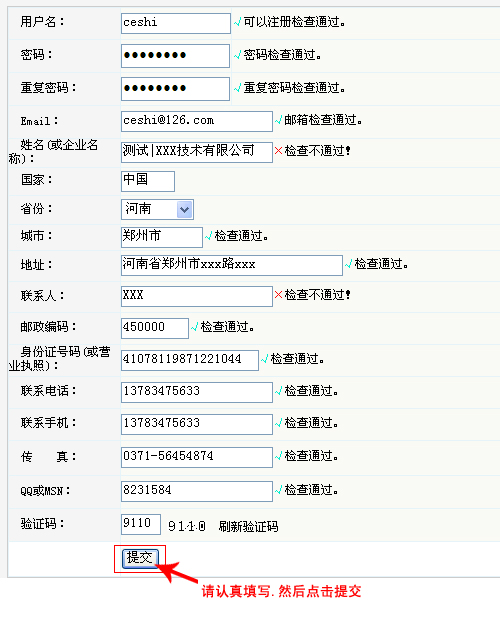This screenshot has width=500, height=617.
Task: Select the 联系人 input containing XXX
Action: coord(197,296)
